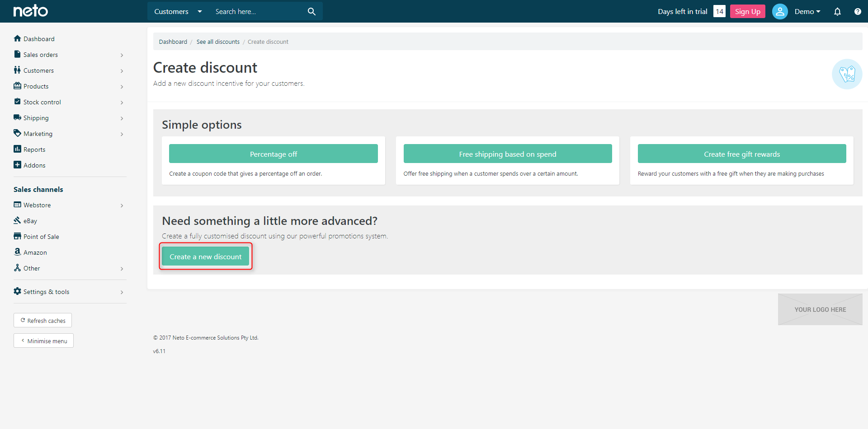868x429 pixels.
Task: Click the Products briefcase icon
Action: point(17,86)
